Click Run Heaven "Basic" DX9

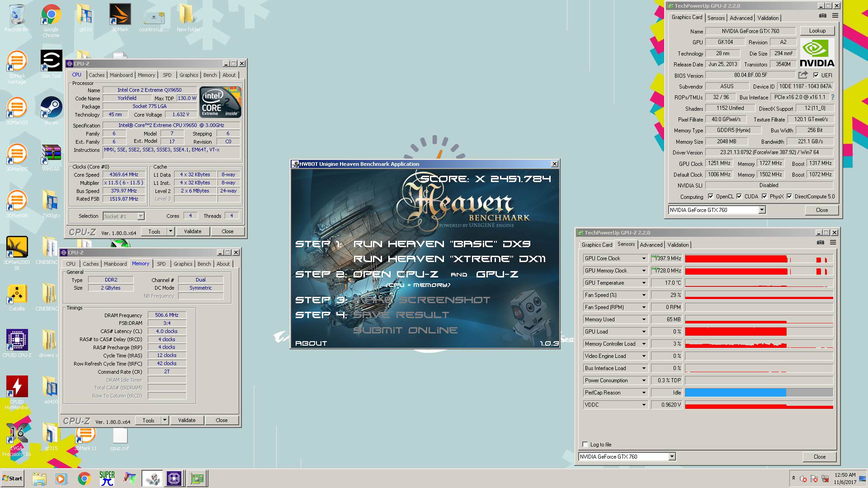[442, 244]
